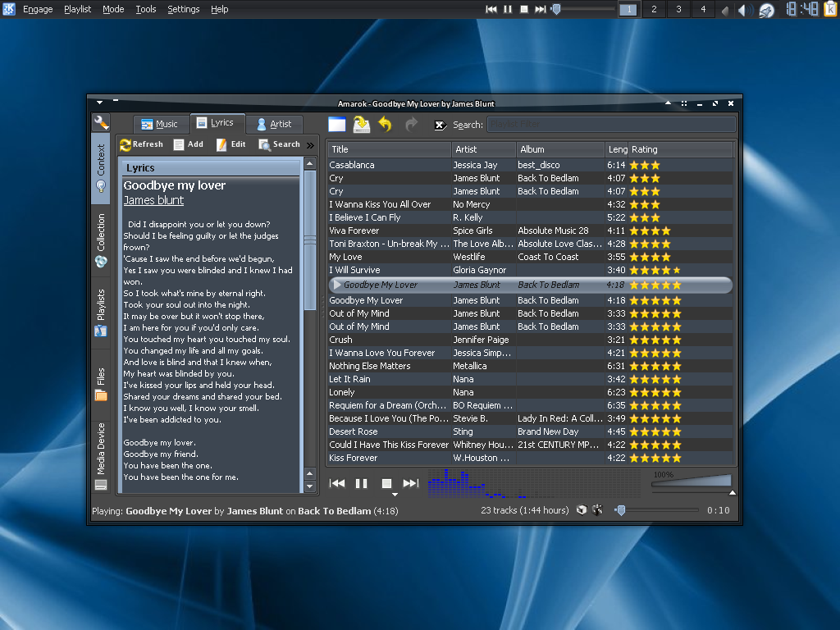Open the Engage menu
Screen dimensions: 840x630
click(38, 9)
